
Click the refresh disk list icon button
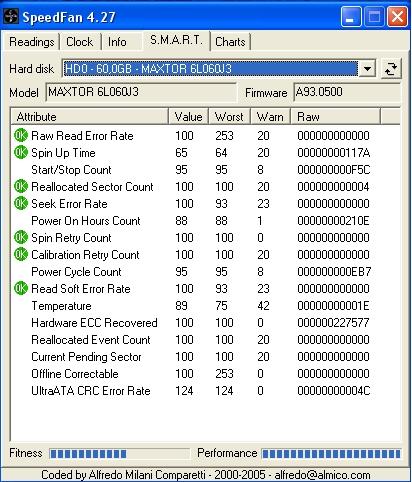pos(391,69)
